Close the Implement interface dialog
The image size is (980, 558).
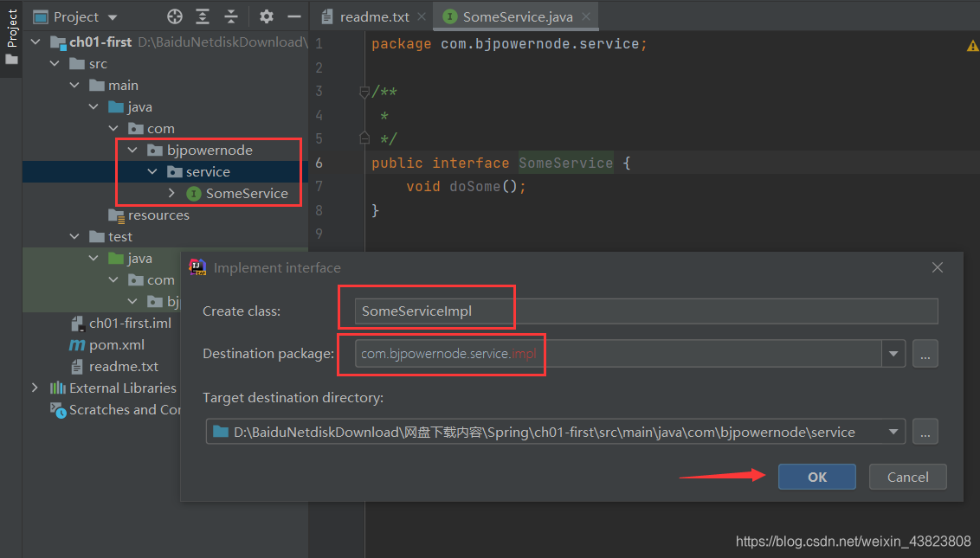point(938,267)
